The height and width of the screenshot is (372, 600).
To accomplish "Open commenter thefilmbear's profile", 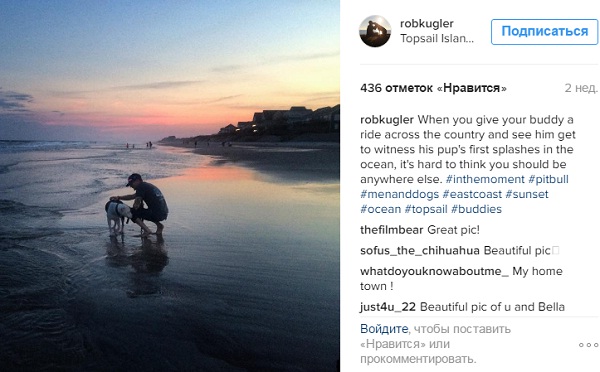I will pos(391,230).
